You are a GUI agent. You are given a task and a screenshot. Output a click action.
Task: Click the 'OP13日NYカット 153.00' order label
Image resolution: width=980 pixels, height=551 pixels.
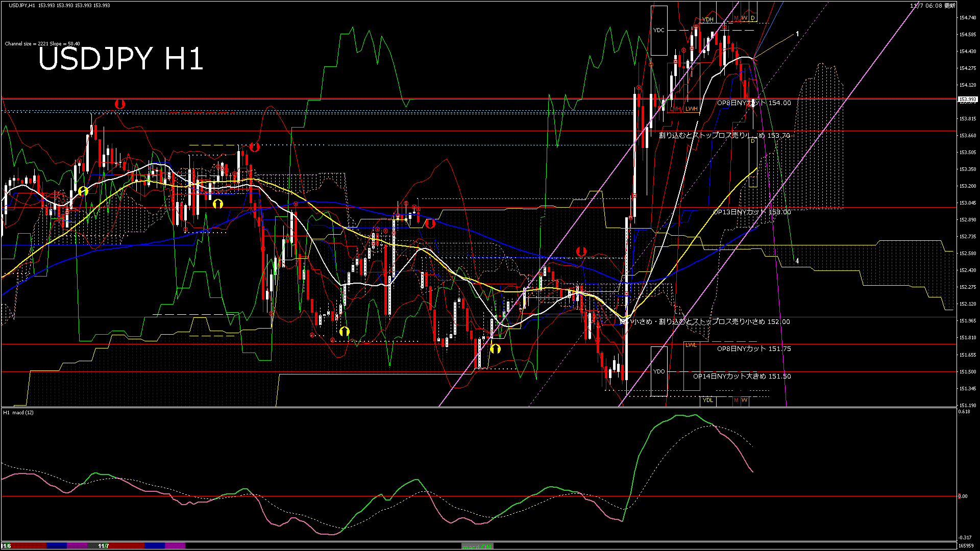click(x=751, y=212)
